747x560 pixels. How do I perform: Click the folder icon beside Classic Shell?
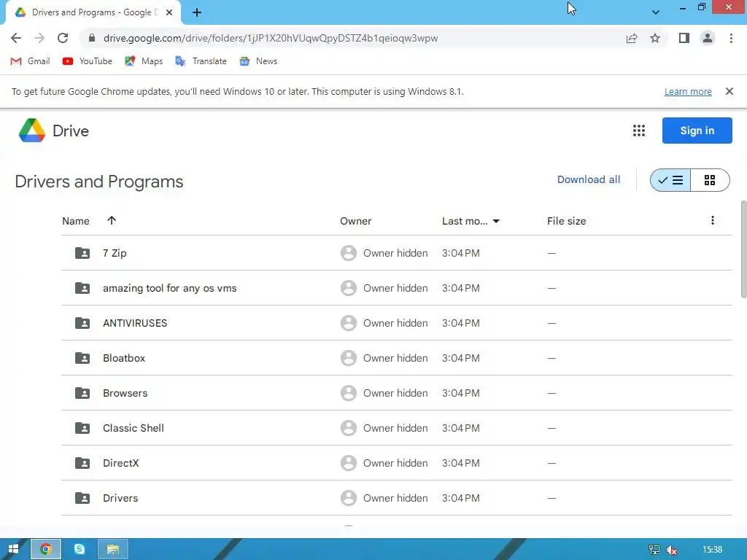tap(82, 428)
